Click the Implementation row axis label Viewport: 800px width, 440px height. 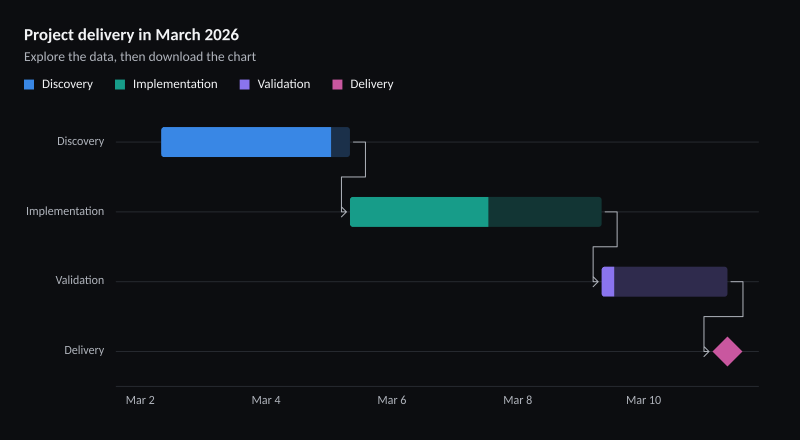click(65, 211)
